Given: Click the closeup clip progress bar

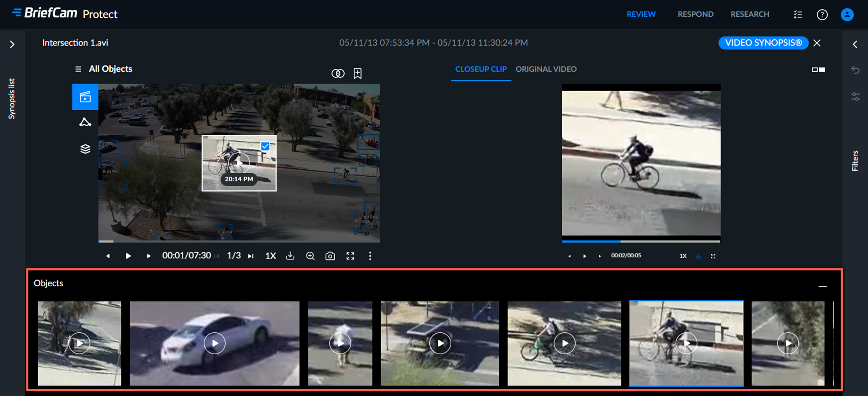Looking at the screenshot, I should click(x=641, y=241).
